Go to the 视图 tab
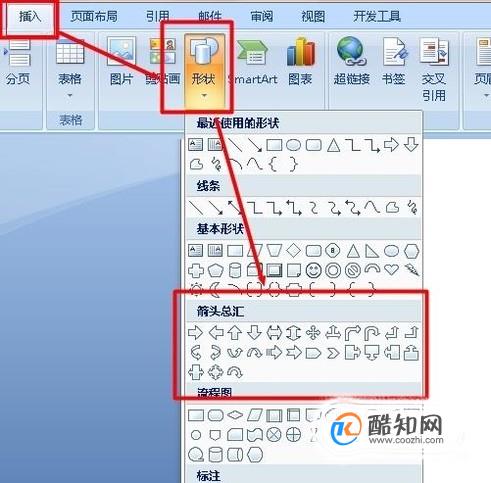 point(313,16)
